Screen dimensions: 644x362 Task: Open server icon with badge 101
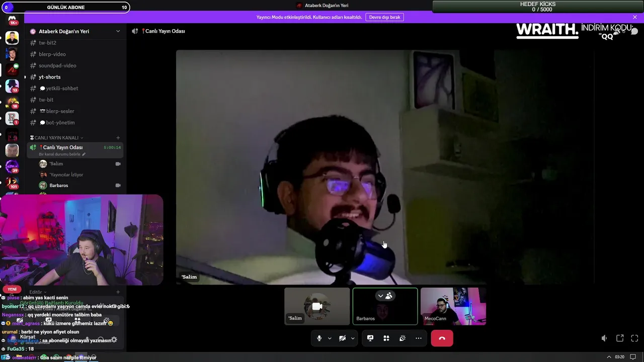tap(12, 183)
